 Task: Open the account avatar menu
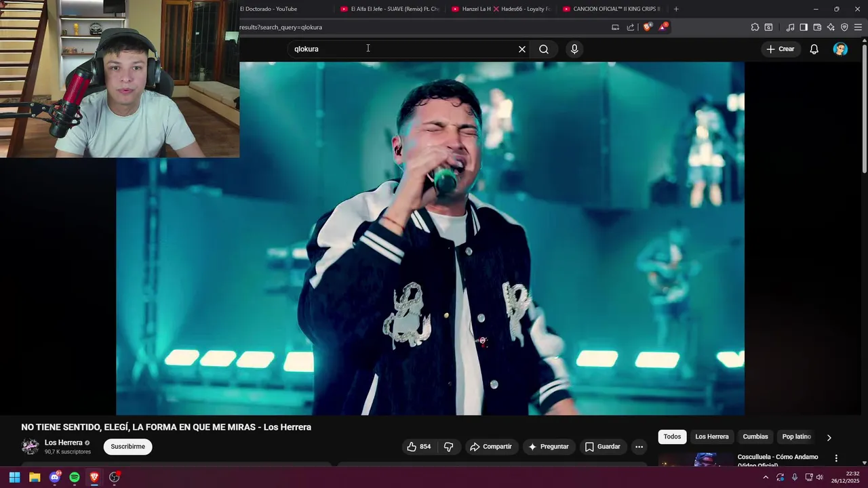click(x=840, y=49)
